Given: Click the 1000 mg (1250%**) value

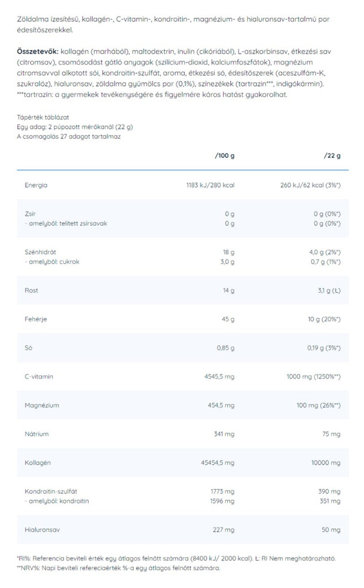Looking at the screenshot, I should [x=314, y=377].
